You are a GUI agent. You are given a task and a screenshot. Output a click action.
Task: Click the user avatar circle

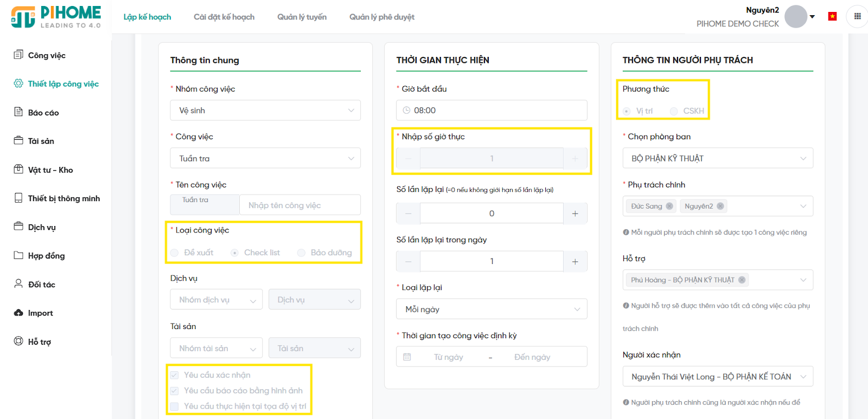pyautogui.click(x=796, y=16)
